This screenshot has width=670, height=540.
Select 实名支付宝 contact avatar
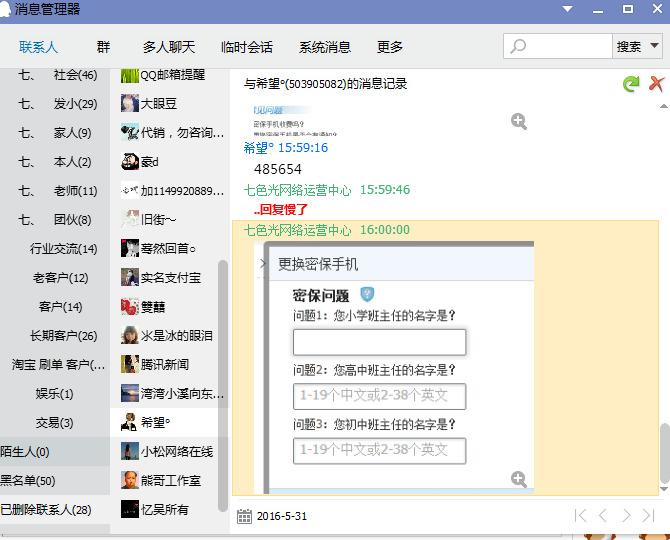point(130,277)
